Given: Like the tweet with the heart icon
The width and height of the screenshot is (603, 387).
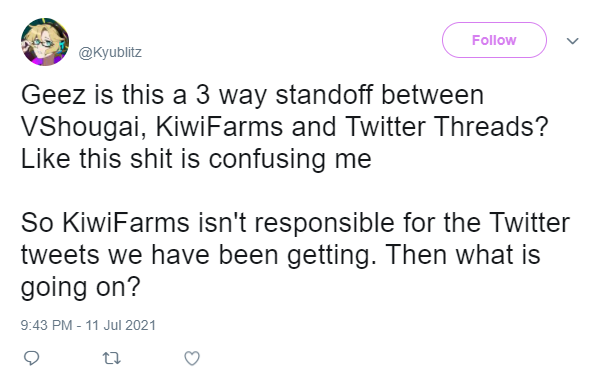Looking at the screenshot, I should 192,358.
